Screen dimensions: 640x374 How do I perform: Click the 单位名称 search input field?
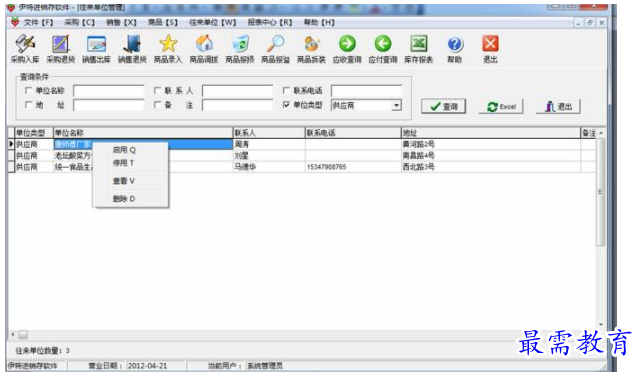coord(109,91)
